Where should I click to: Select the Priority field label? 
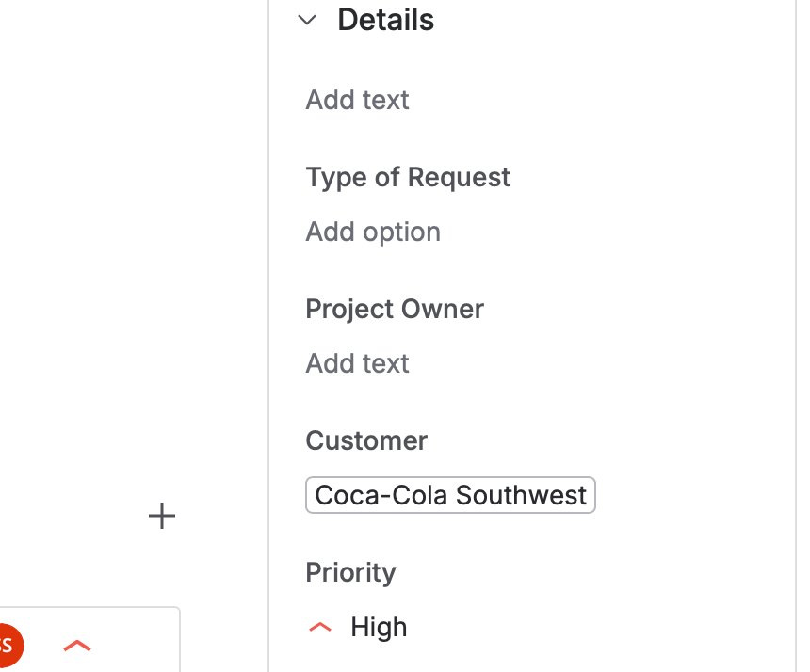(350, 572)
